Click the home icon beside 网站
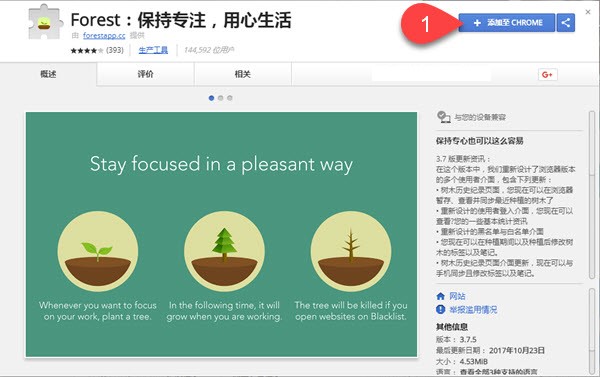The image size is (600, 377). [x=440, y=296]
